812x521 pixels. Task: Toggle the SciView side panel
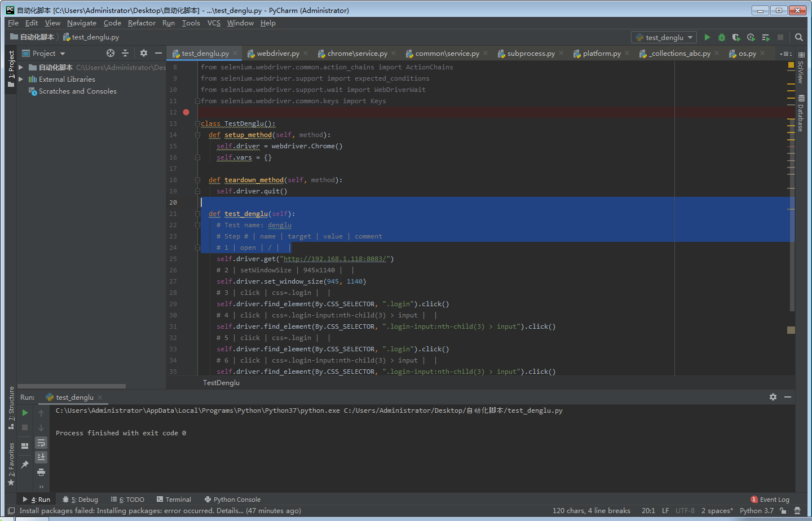801,68
